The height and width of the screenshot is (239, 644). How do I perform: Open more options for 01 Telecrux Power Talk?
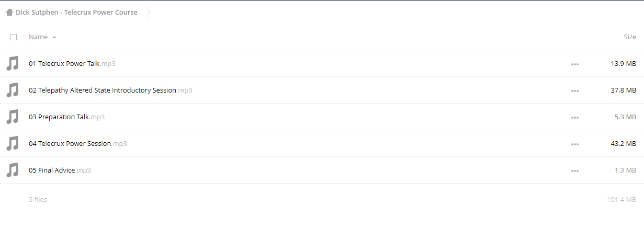click(x=575, y=64)
